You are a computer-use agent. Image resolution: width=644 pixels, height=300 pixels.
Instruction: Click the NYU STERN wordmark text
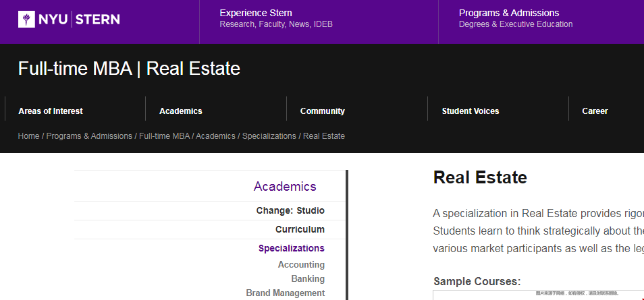click(x=79, y=20)
